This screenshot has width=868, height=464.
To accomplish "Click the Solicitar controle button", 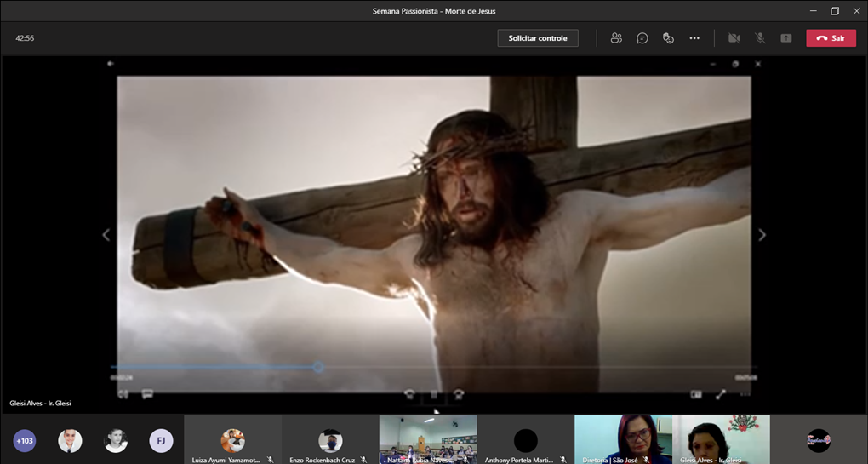I will [x=538, y=38].
